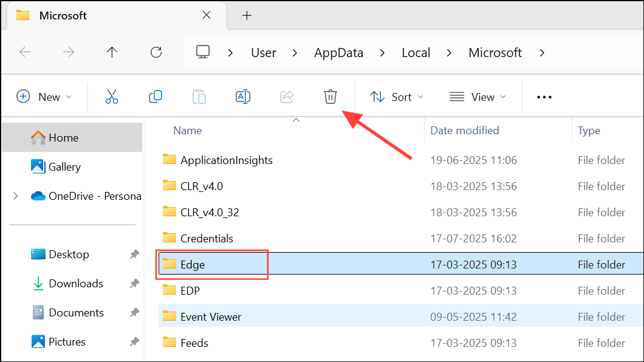
Task: Delete selection with trash icon
Action: 330,97
